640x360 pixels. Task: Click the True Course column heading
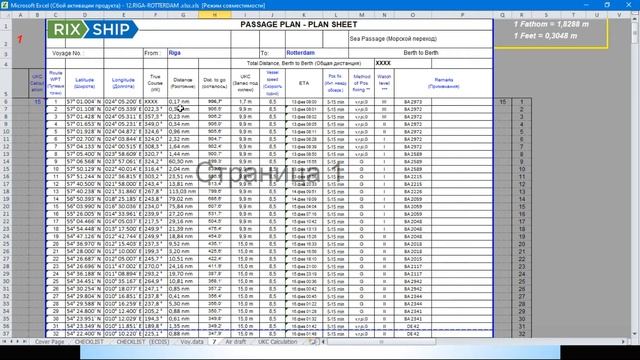click(x=155, y=83)
